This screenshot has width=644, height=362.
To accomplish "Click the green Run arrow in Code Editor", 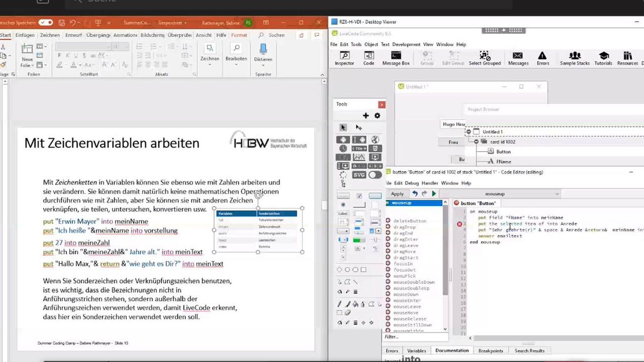I will [x=434, y=194].
